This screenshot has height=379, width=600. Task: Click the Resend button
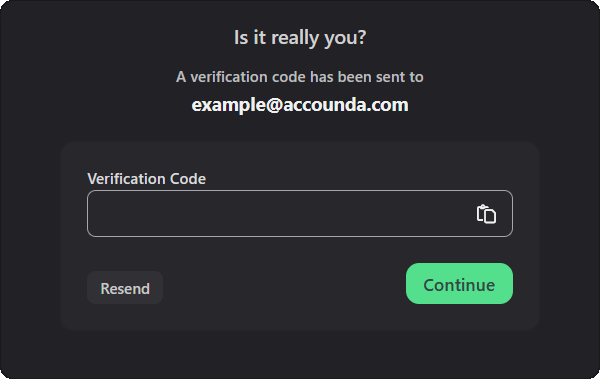pyautogui.click(x=125, y=288)
